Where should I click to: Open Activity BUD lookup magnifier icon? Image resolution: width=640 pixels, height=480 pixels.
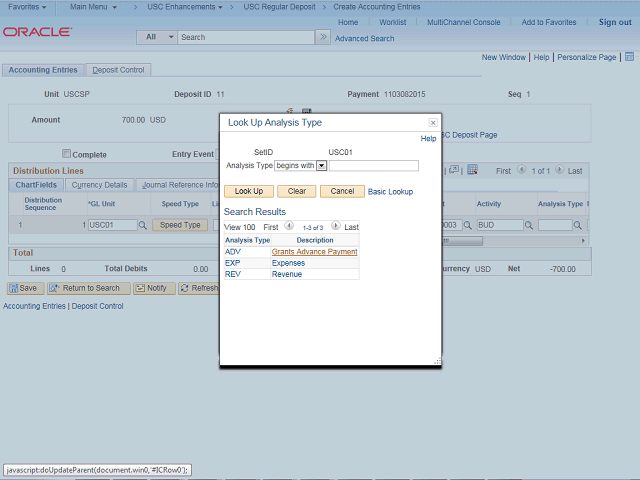(529, 225)
